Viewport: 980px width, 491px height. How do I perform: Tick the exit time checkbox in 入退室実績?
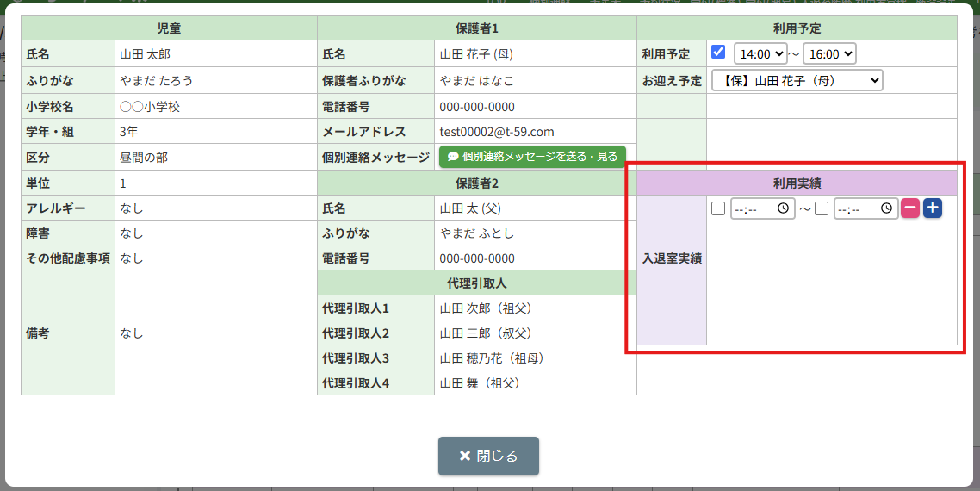822,208
